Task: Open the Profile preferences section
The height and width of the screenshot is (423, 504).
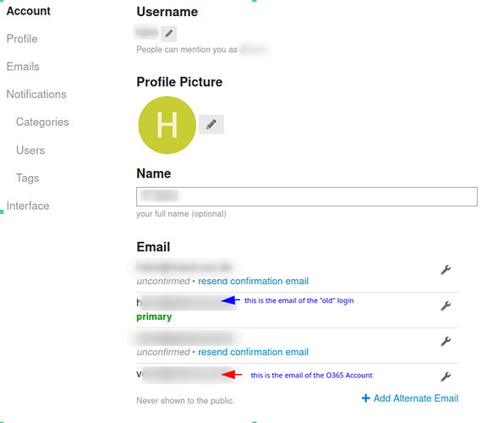Action: (x=22, y=39)
